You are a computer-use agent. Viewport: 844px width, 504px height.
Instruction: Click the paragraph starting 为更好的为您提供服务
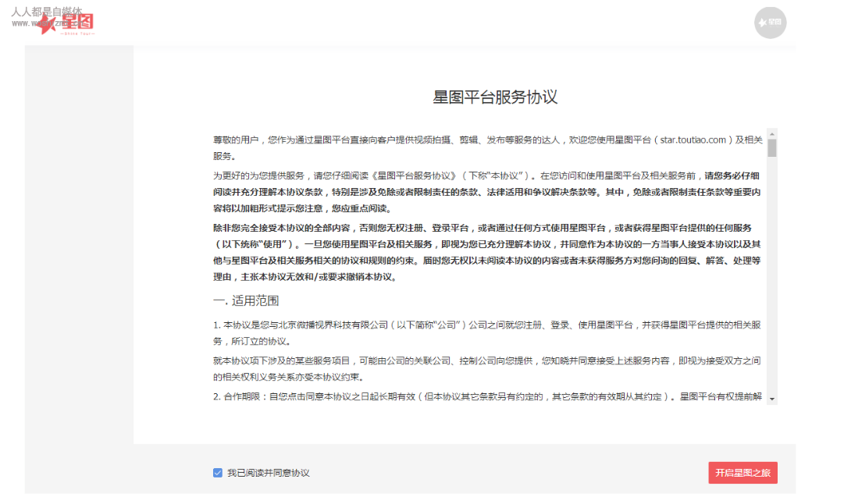click(x=487, y=192)
